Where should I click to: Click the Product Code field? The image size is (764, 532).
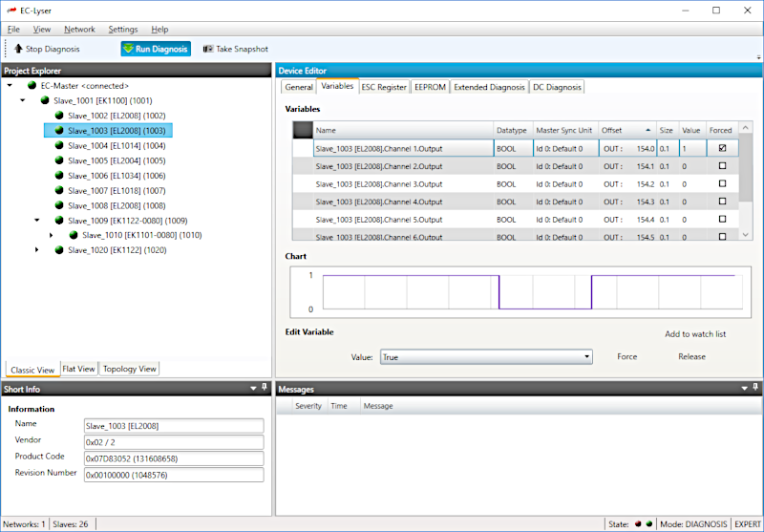click(x=172, y=458)
